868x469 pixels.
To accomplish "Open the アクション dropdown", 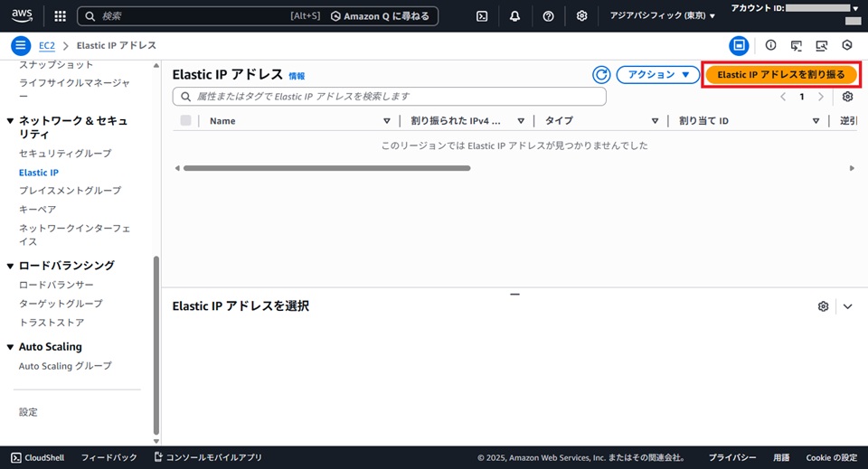I will point(658,75).
